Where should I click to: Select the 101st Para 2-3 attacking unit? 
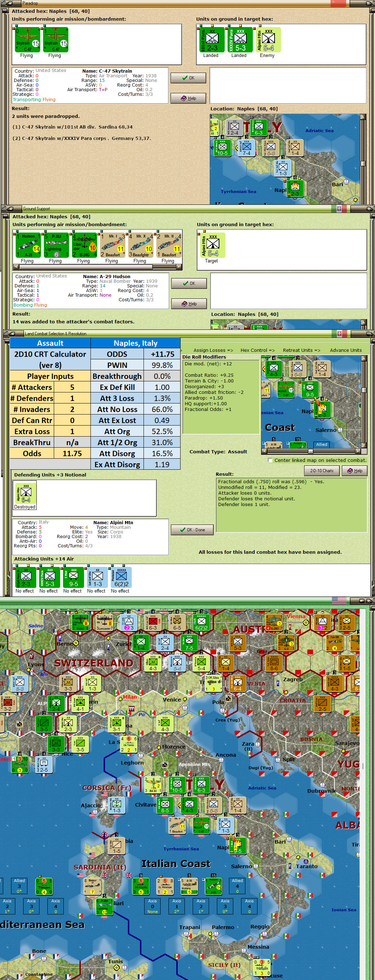pyautogui.click(x=26, y=577)
